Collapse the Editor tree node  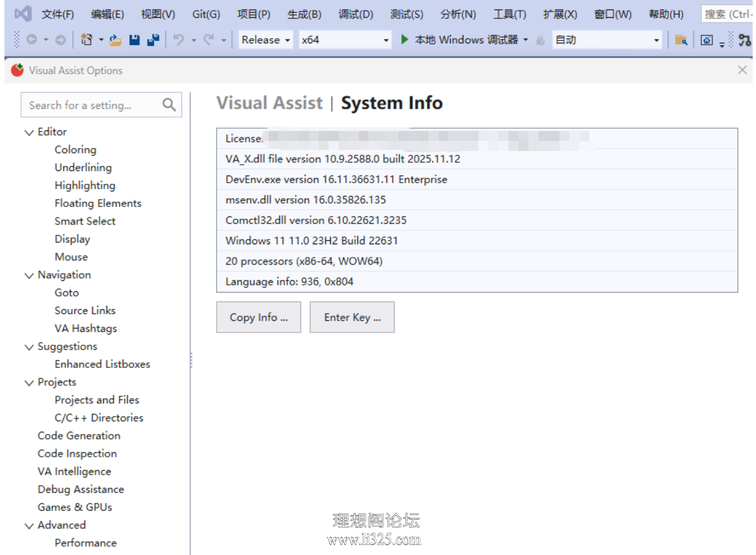tap(29, 132)
